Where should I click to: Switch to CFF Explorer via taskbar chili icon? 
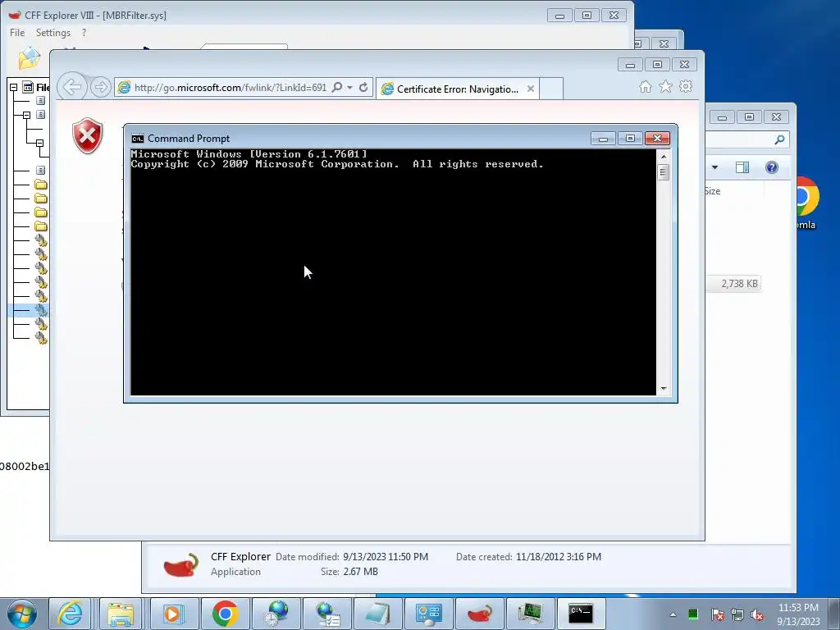479,614
